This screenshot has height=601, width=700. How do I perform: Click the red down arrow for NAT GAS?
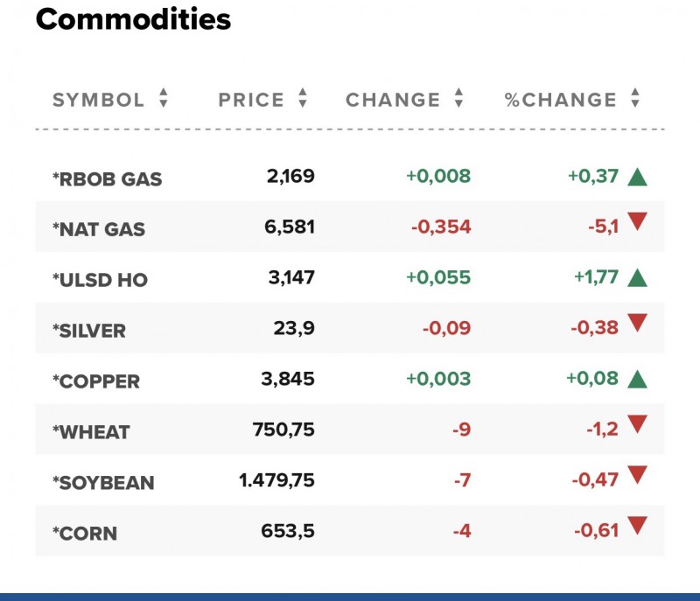pos(637,223)
